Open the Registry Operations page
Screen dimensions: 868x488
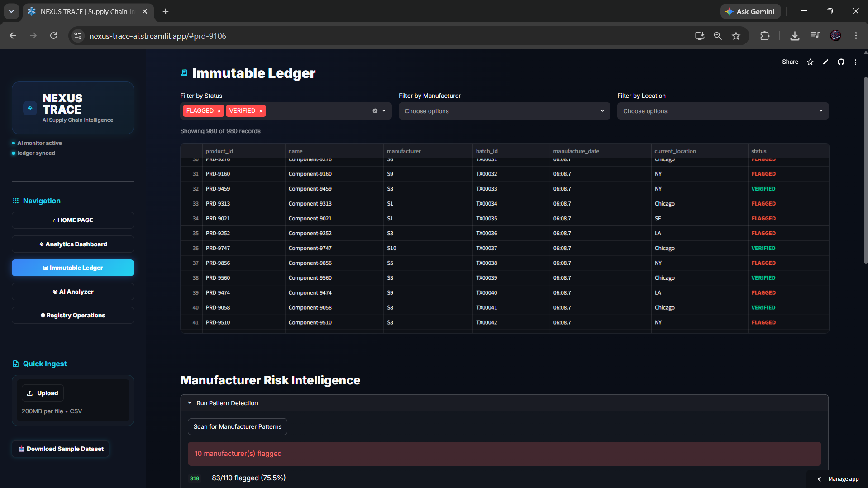click(x=73, y=315)
